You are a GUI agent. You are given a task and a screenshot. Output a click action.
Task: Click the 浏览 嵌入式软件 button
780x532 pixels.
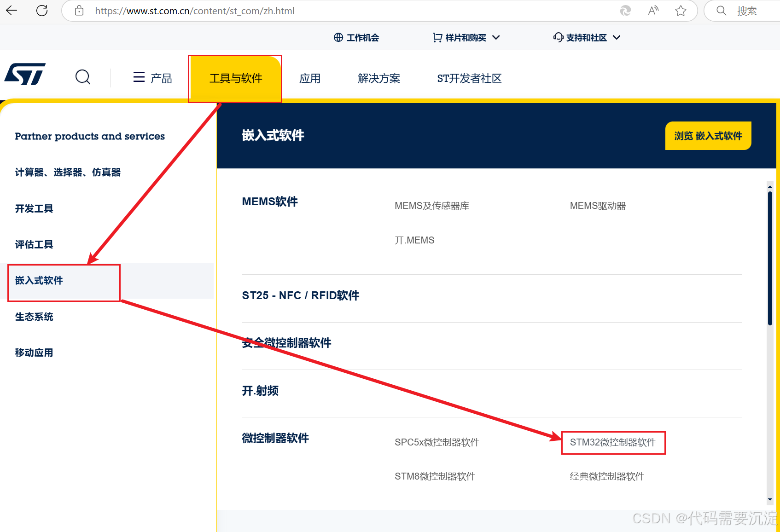708,136
